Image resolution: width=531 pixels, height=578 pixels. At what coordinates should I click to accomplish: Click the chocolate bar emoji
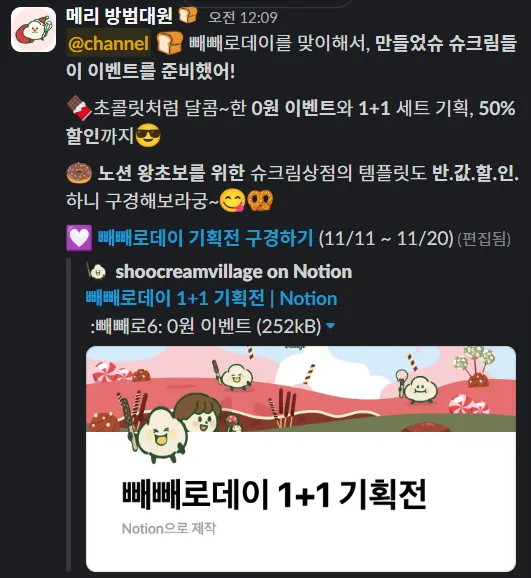tap(79, 108)
